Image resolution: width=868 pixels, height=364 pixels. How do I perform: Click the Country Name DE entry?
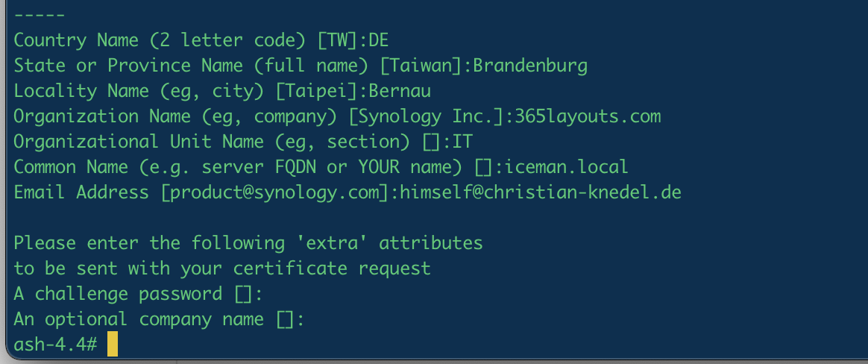378,40
